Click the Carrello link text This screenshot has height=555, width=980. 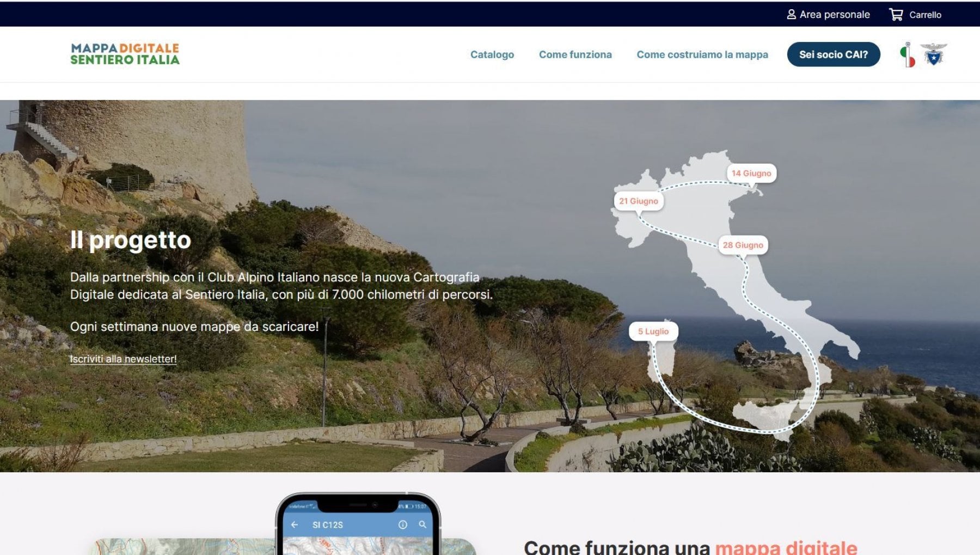coord(925,15)
